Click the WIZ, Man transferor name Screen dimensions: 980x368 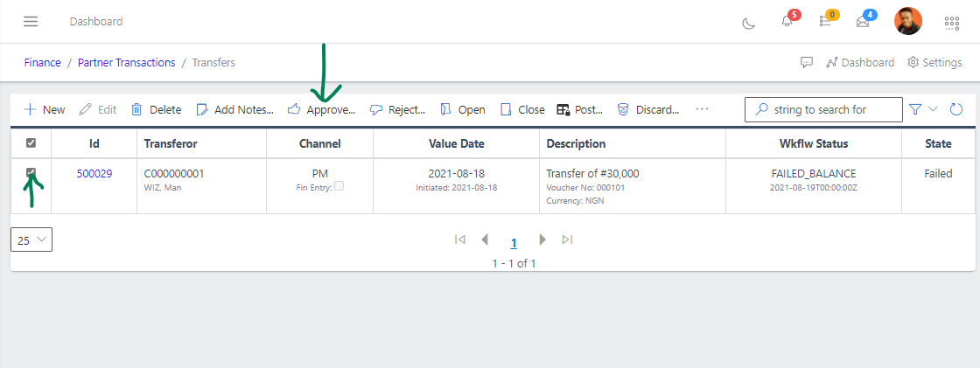(163, 187)
